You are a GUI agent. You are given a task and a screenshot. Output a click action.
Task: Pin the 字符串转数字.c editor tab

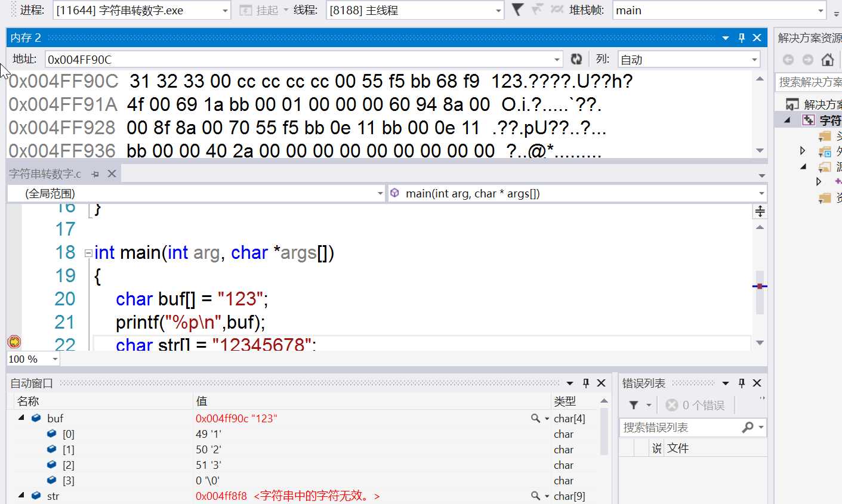point(95,174)
